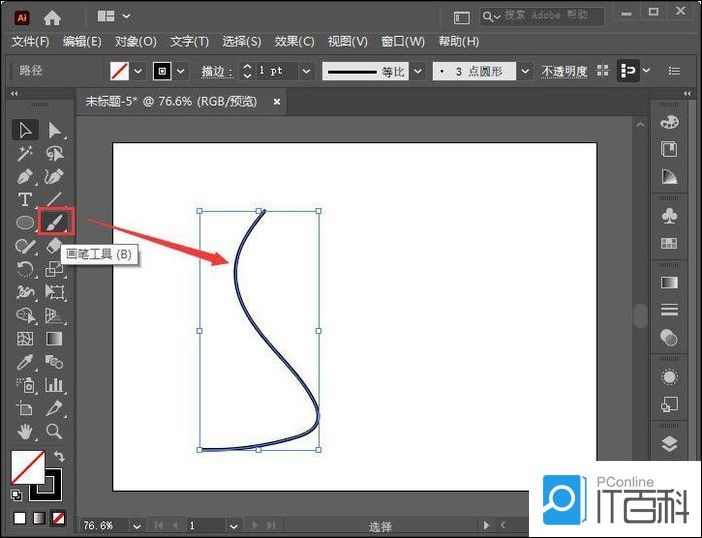Open fill color dropdown in control bar

[x=138, y=71]
